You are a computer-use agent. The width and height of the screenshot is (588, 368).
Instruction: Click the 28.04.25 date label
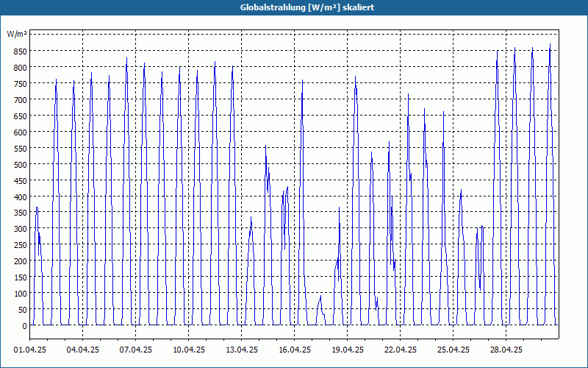coord(506,350)
